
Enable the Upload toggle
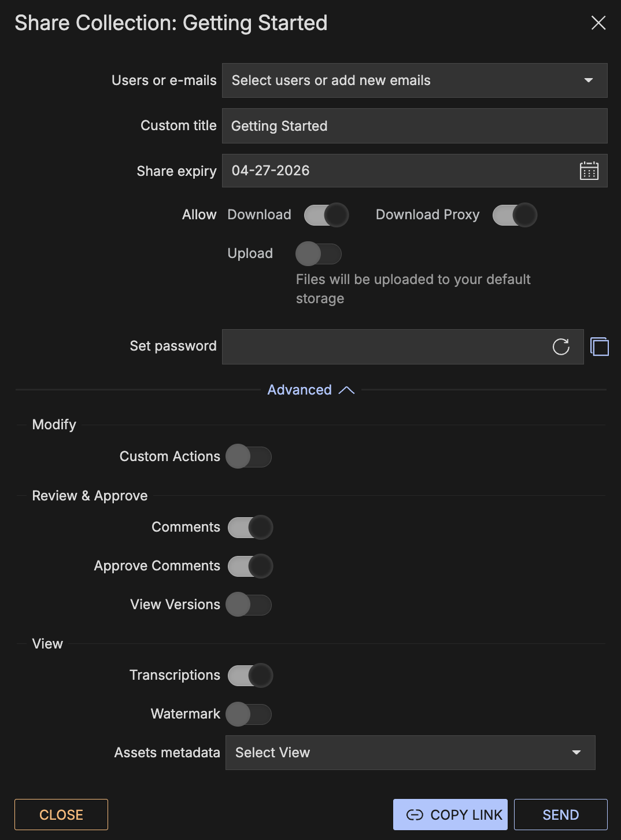pyautogui.click(x=318, y=254)
